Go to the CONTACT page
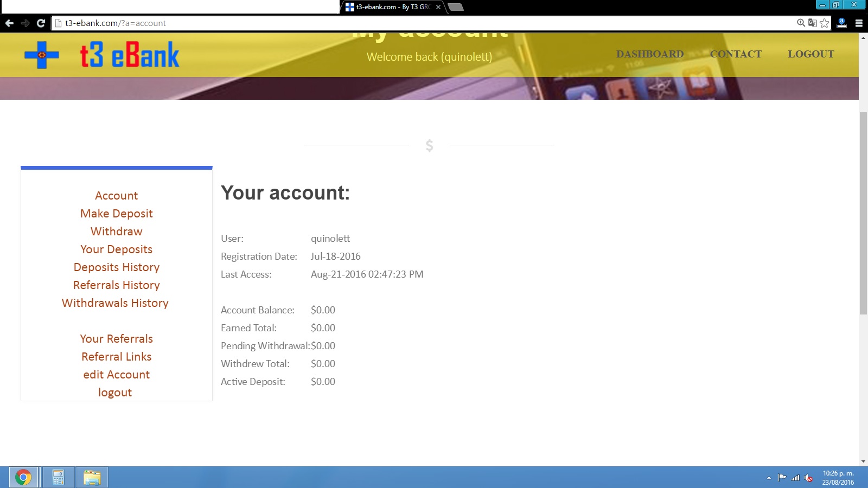 pos(736,54)
